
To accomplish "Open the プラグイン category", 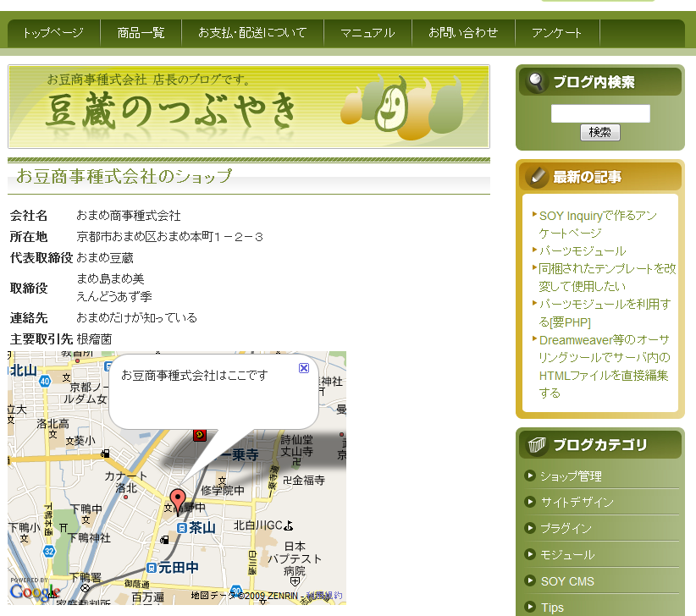I will (x=566, y=529).
